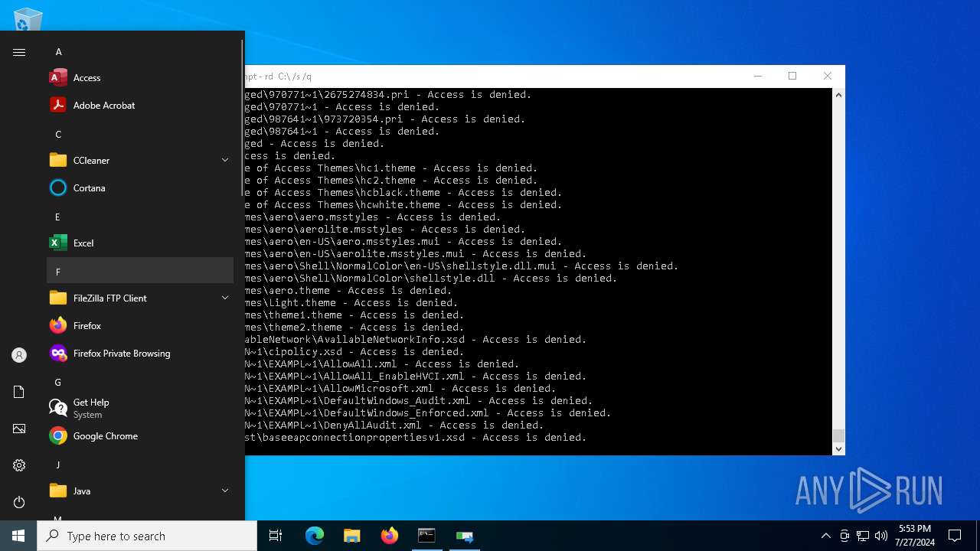Click the 'DenyAllAudit.xml' output line
This screenshot has height=551, width=980.
click(x=394, y=425)
